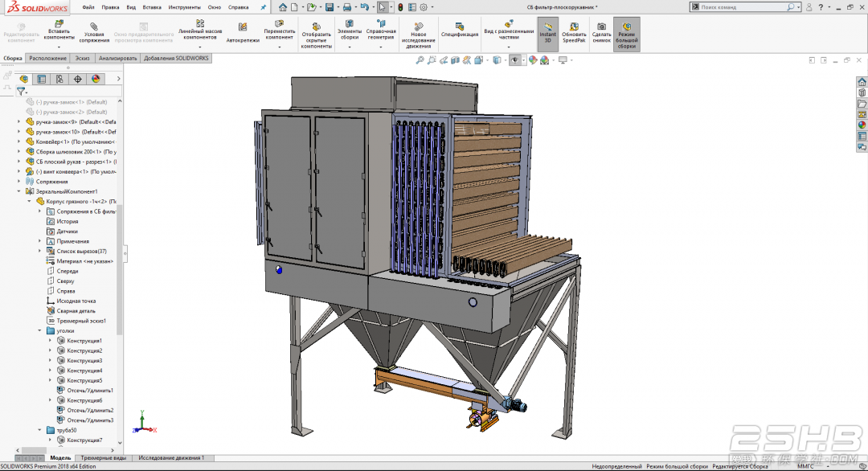Open dropdown arrow under Вставить компоненты
Image resolution: width=868 pixels, height=471 pixels.
point(59,47)
